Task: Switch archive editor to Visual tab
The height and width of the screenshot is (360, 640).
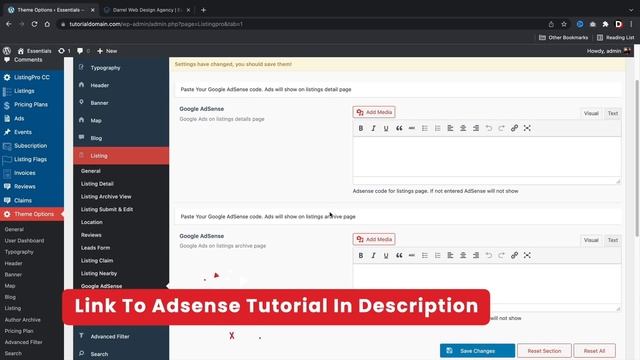Action: point(591,240)
